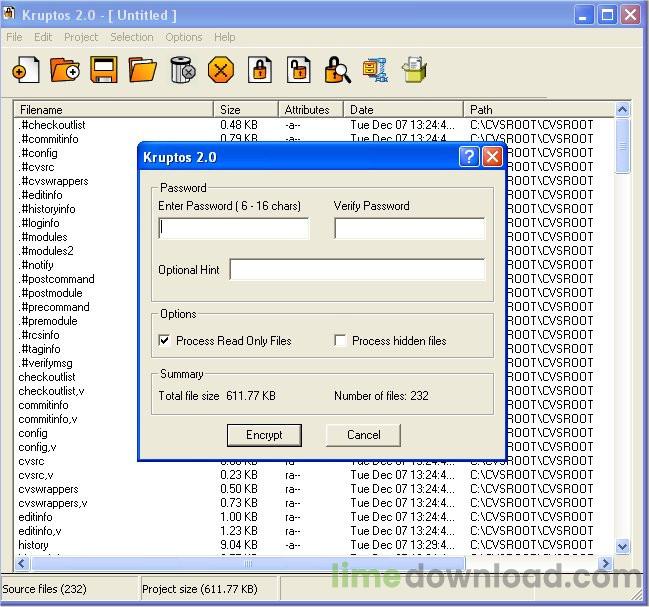The height and width of the screenshot is (607, 649).
Task: Click the Enter Password field
Action: [234, 229]
